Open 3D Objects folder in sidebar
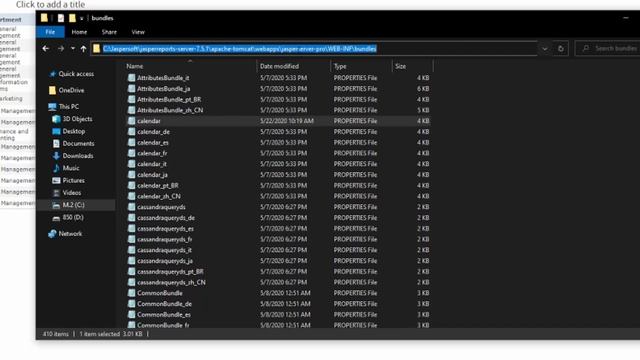Screen dimensions: 640x360 tap(77, 119)
